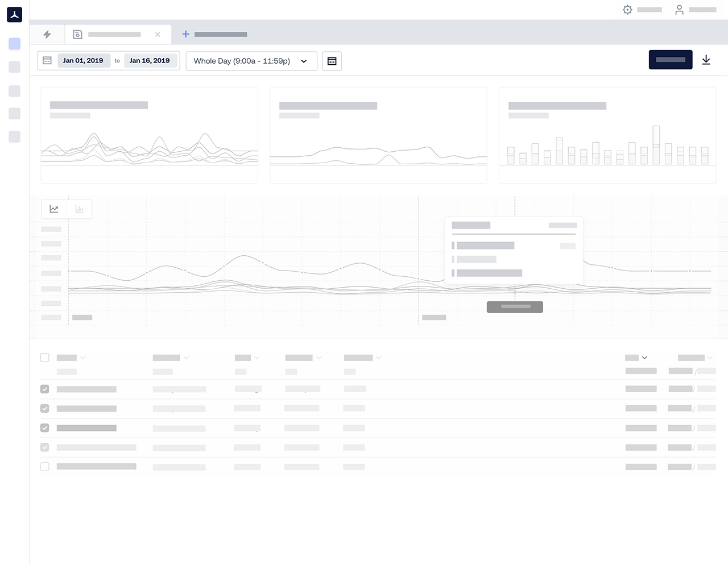The width and height of the screenshot is (728, 565).
Task: Open settings via the gear icon
Action: pyautogui.click(x=627, y=10)
